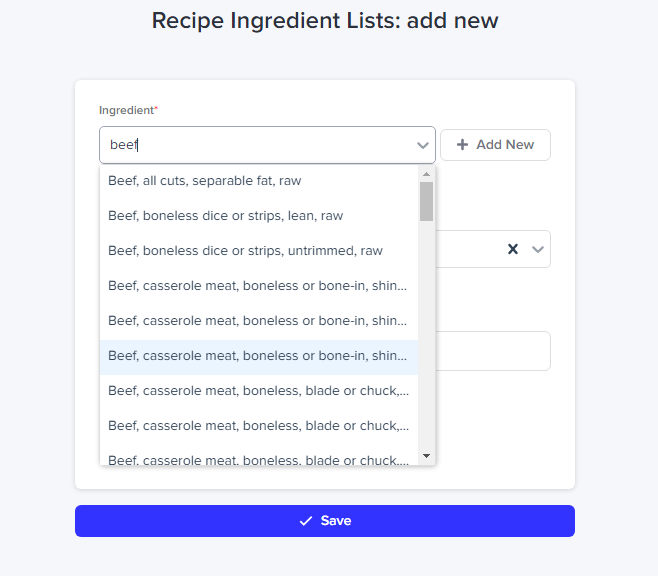Open the chevron of the second select field
This screenshot has width=658, height=576.
click(x=538, y=249)
